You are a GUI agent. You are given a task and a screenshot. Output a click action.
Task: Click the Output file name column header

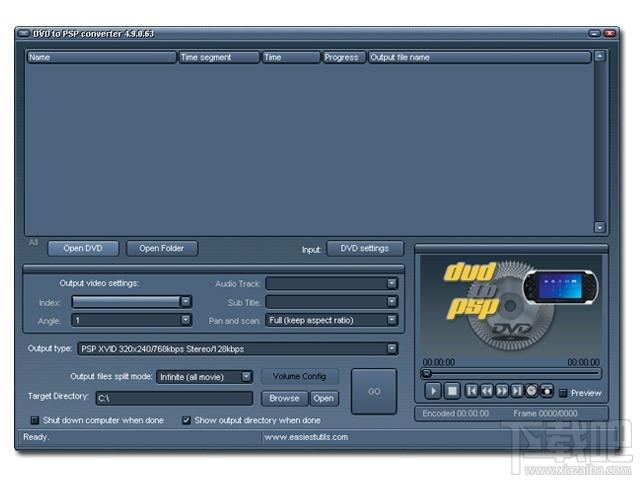(479, 57)
